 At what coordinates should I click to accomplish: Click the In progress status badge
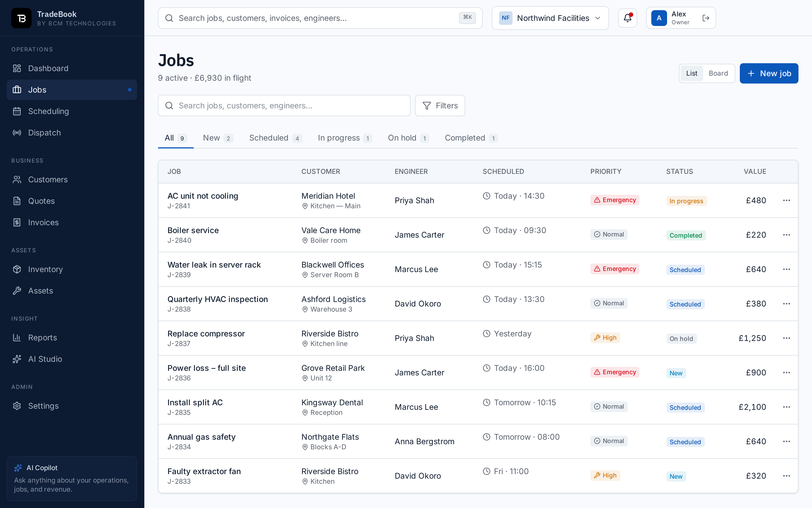pos(686,201)
